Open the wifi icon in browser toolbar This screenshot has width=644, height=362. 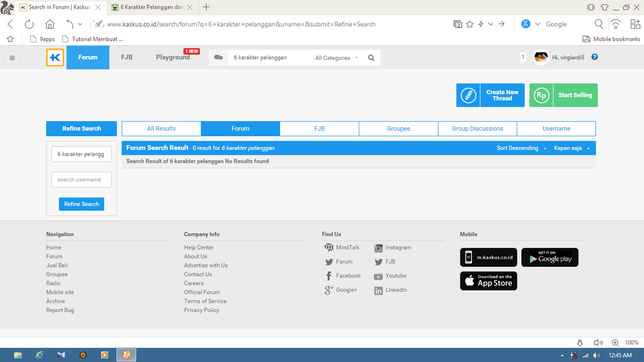(x=615, y=24)
